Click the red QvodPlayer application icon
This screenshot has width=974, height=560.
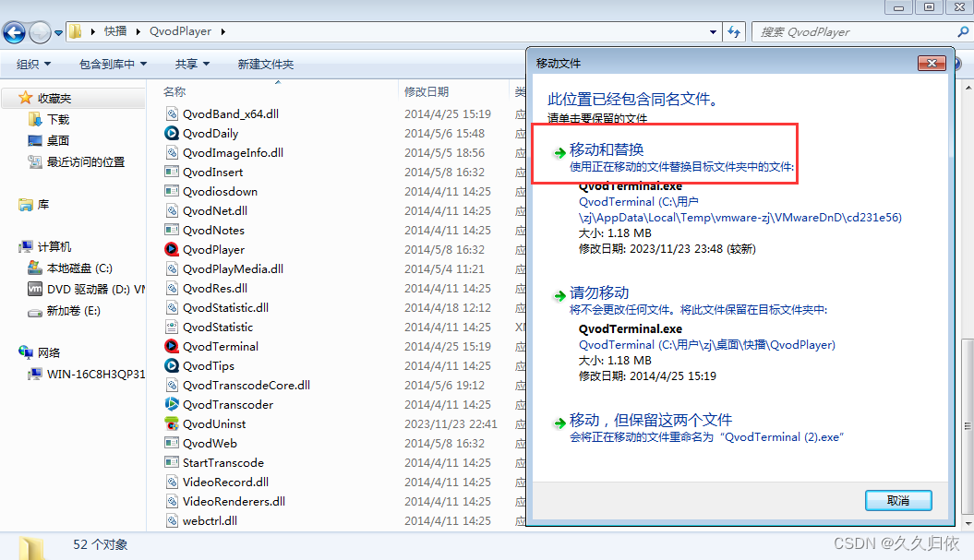click(172, 249)
